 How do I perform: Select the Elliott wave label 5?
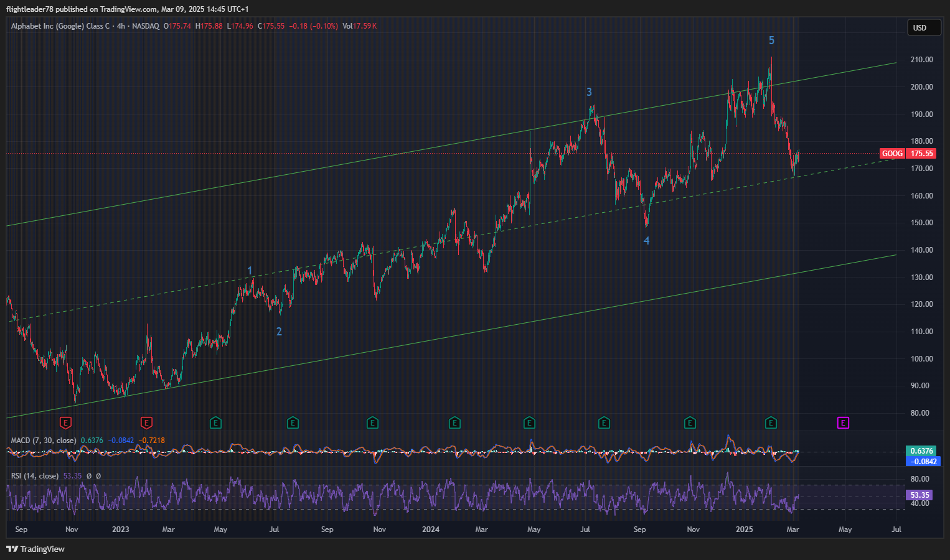771,40
